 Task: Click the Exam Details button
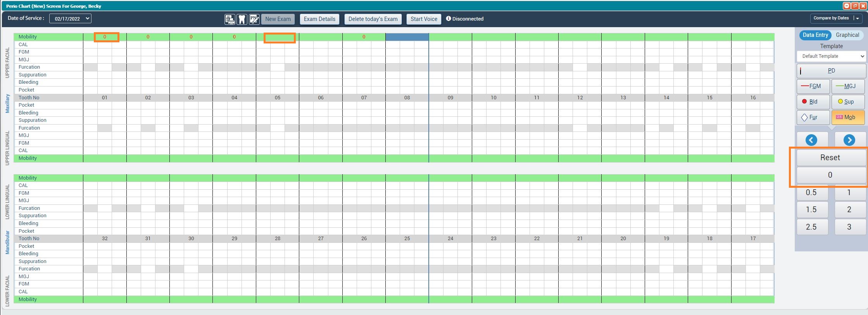coord(319,19)
